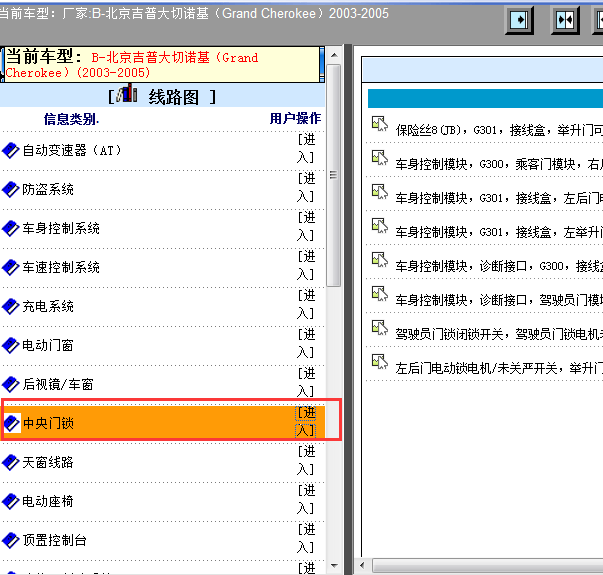Click the book icon beside 车速控制系统
This screenshot has height=575, width=603.
point(10,267)
